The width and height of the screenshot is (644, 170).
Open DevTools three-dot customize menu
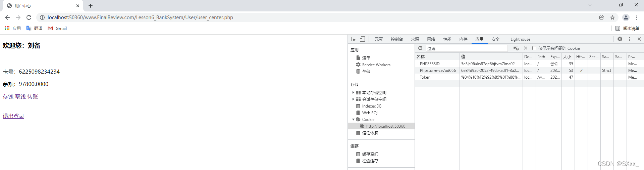[629, 39]
